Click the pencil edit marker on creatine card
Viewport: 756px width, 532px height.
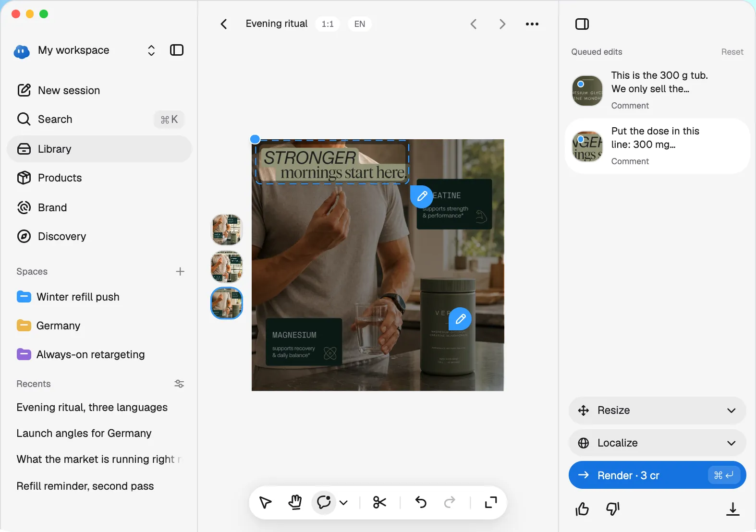[x=422, y=196]
